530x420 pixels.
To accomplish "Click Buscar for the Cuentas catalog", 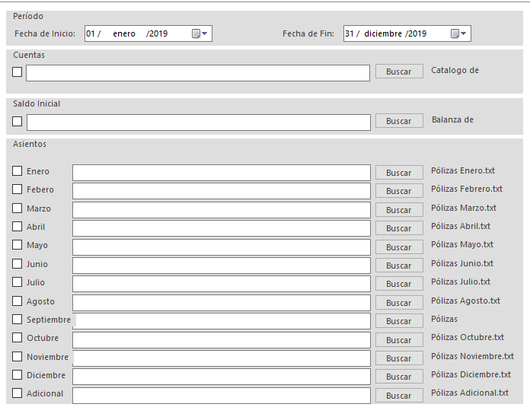I will click(398, 72).
